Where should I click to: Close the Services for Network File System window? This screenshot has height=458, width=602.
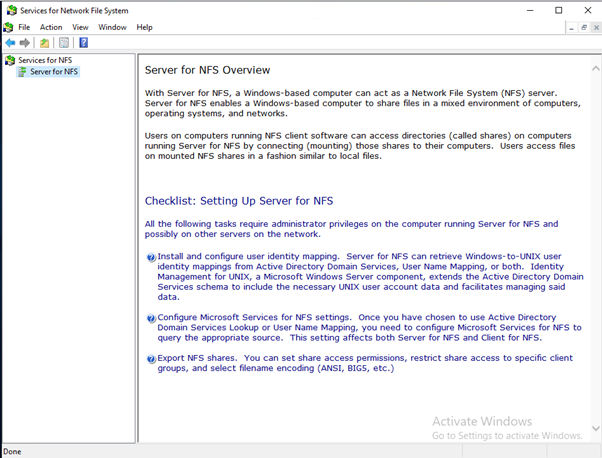tap(588, 10)
